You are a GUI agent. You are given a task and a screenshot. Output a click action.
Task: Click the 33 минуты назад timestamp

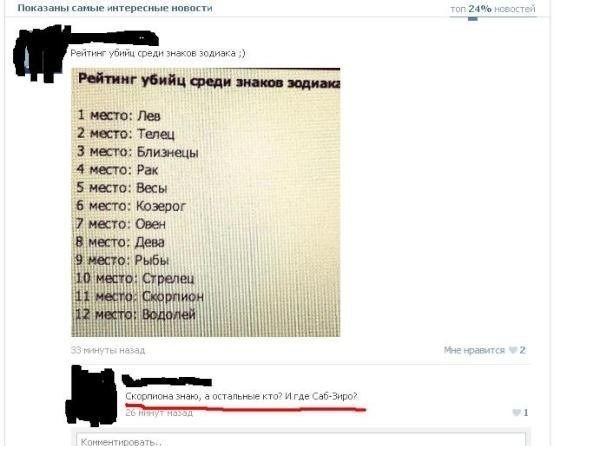pos(108,350)
